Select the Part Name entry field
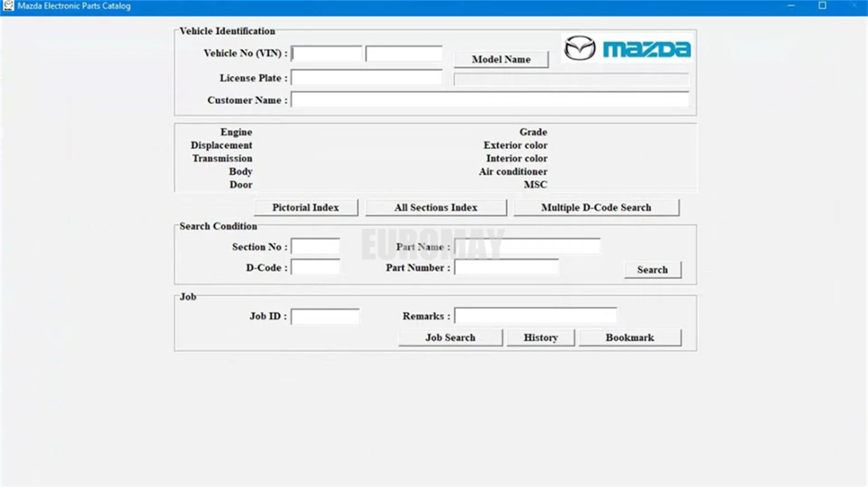 [528, 246]
